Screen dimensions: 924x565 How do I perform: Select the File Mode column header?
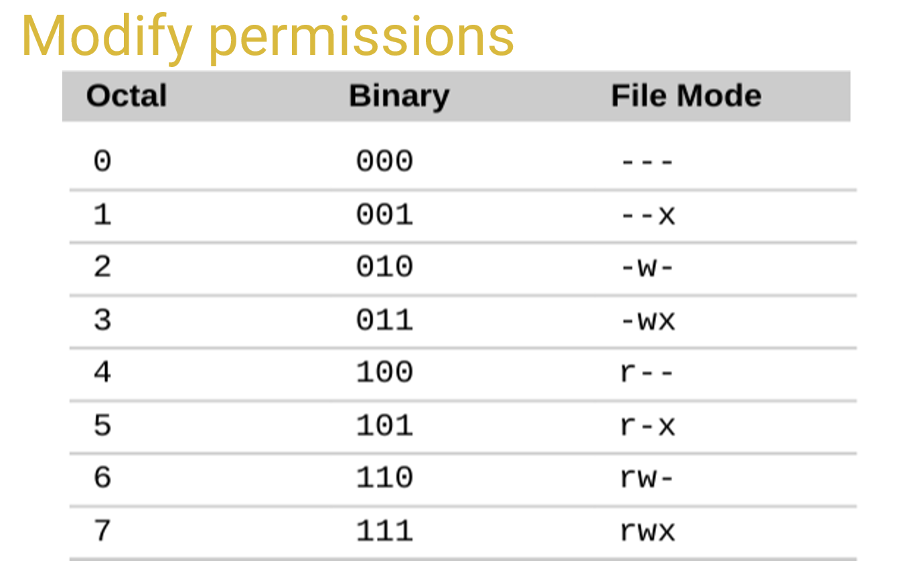click(x=686, y=96)
